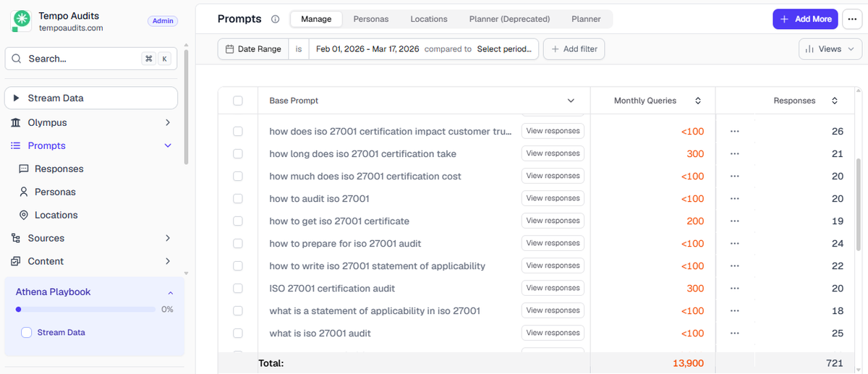The width and height of the screenshot is (868, 374).
Task: Open the Views dropdown
Action: 830,49
